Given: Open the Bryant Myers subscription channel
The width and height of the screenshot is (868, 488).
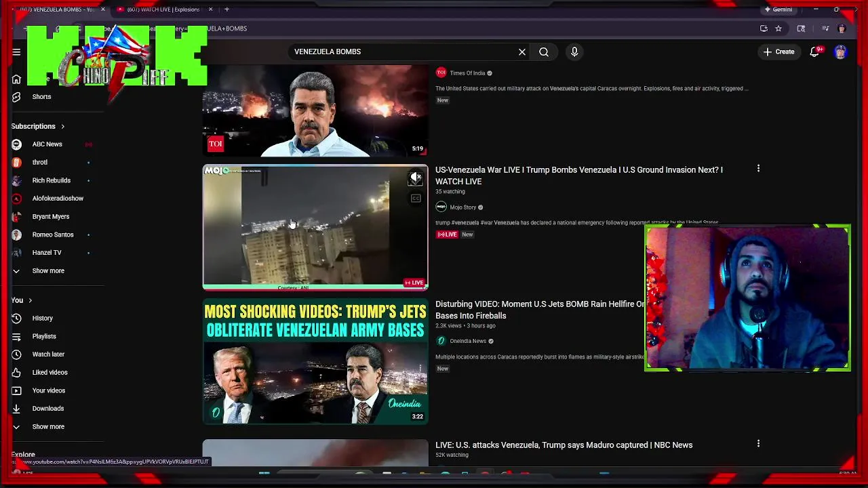Looking at the screenshot, I should click(52, 217).
